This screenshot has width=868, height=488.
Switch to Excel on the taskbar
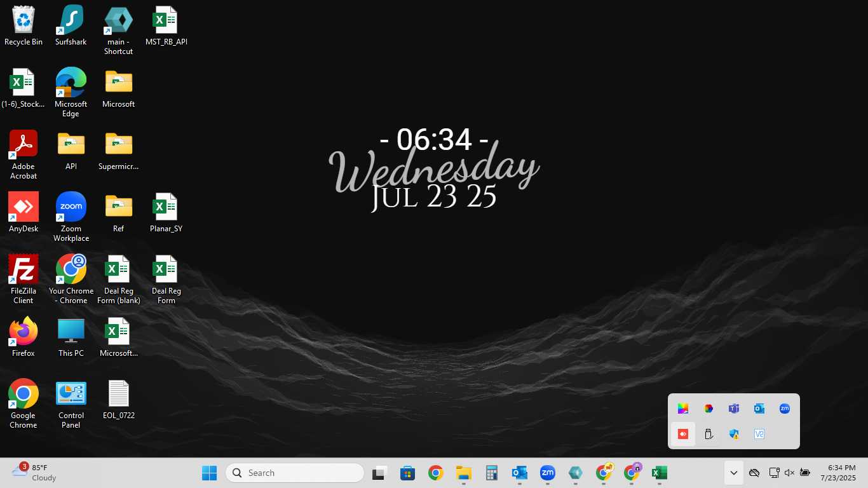coord(660,473)
